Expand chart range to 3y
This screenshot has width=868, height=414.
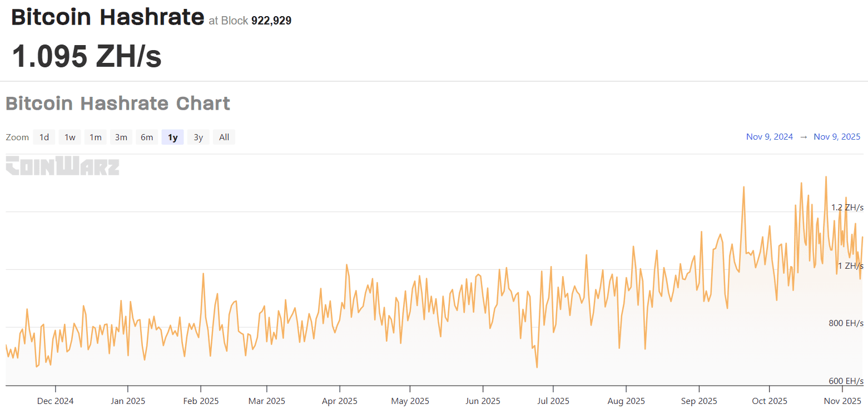199,137
